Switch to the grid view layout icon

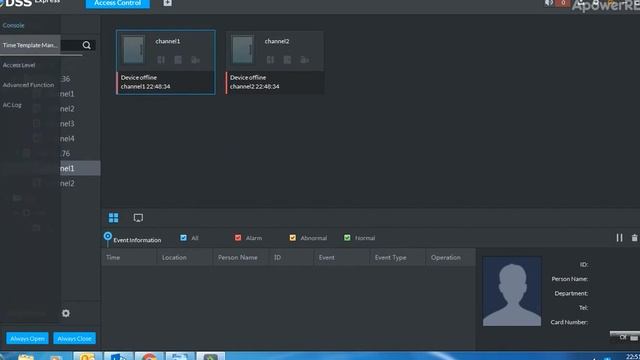113,218
